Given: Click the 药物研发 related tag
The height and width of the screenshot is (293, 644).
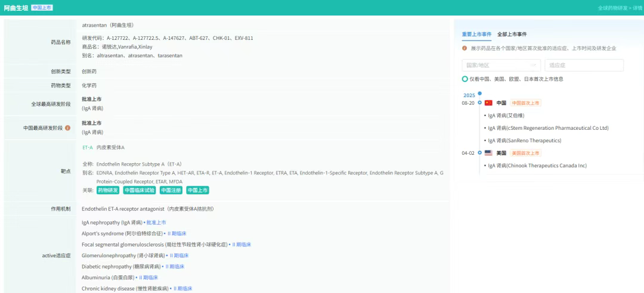Looking at the screenshot, I should 108,191.
